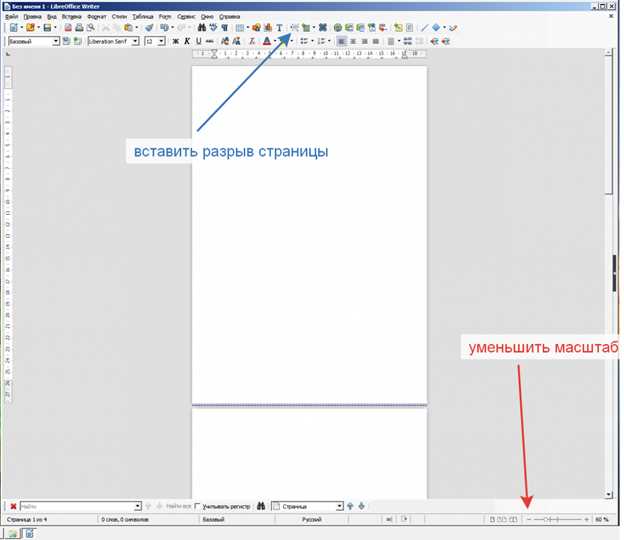This screenshot has height=540, width=624.
Task: Click the Font Color red A icon
Action: tap(267, 41)
